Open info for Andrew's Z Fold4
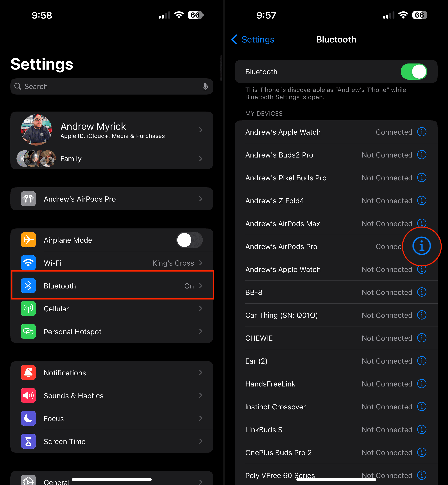Viewport: 448px width, 485px height. point(422,200)
